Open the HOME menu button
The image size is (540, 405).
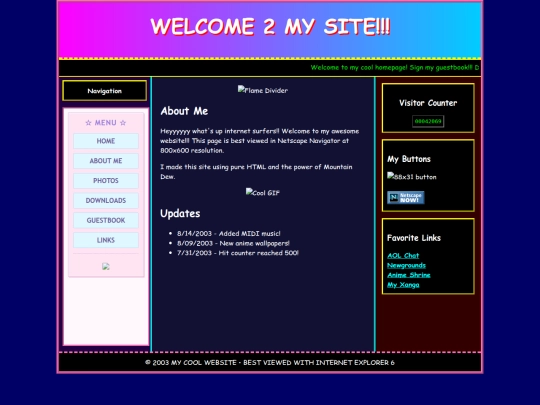pos(106,141)
